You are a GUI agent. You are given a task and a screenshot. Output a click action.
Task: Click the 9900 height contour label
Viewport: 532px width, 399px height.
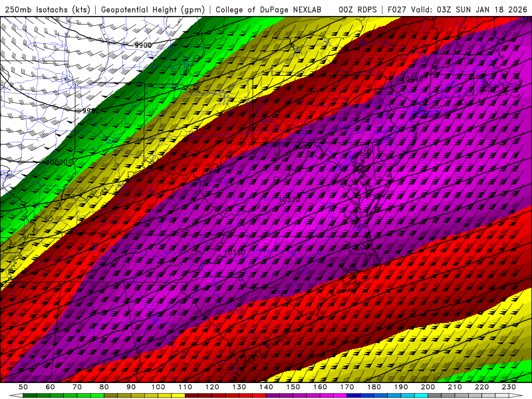(143, 45)
